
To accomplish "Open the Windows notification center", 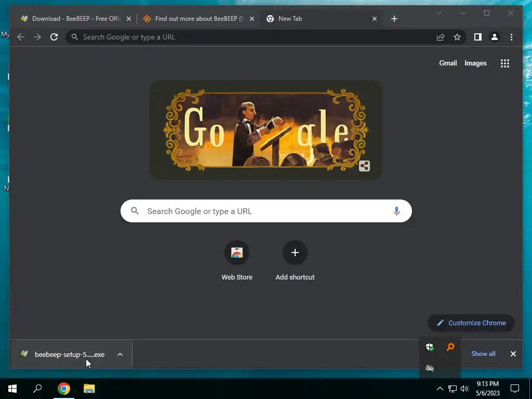I will [515, 389].
